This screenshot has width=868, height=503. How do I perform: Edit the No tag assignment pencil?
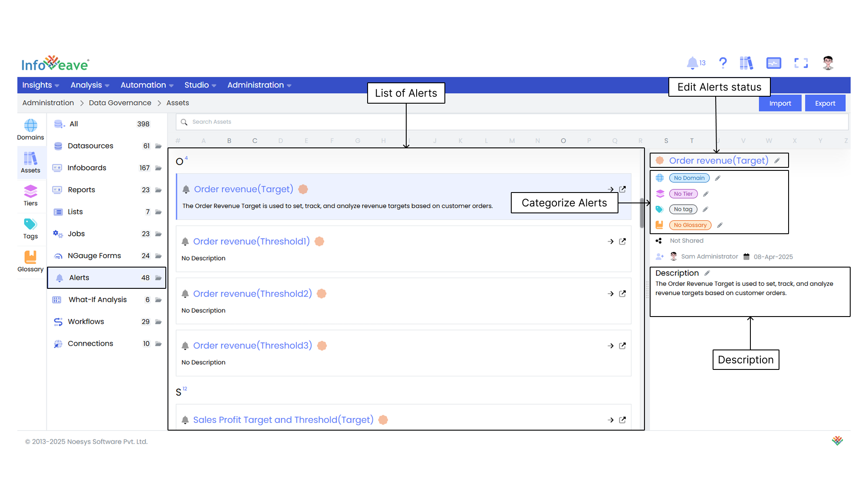point(705,209)
